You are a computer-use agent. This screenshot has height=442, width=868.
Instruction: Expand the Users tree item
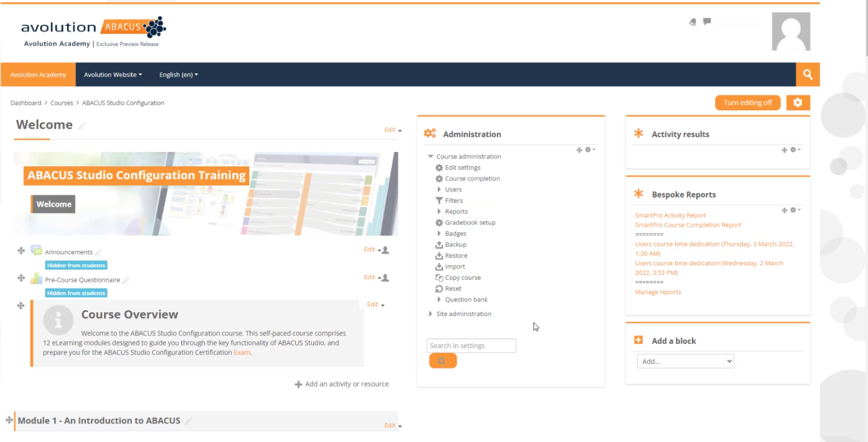(x=439, y=190)
